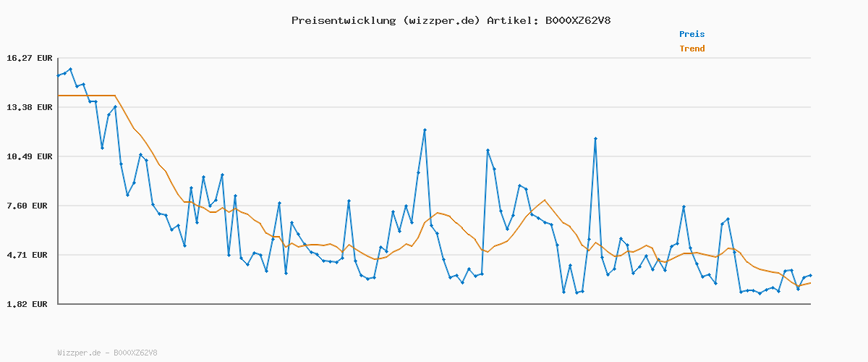Select the mid-chart Trend line peak near 7.60 EUR
The height and width of the screenshot is (362, 868).
(545, 200)
